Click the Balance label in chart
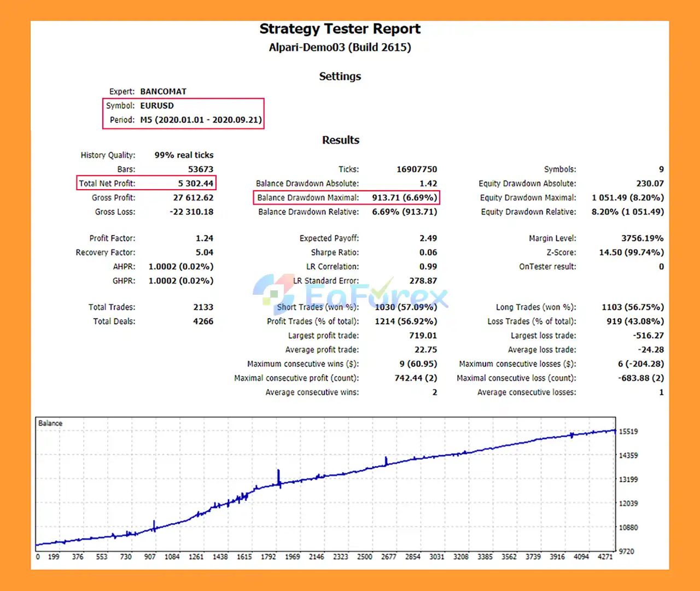The height and width of the screenshot is (591, 700). point(50,423)
